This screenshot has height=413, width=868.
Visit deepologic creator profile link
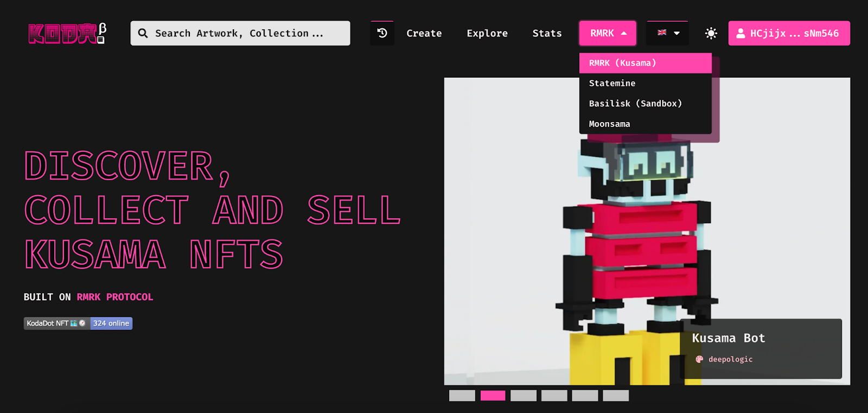coord(730,359)
